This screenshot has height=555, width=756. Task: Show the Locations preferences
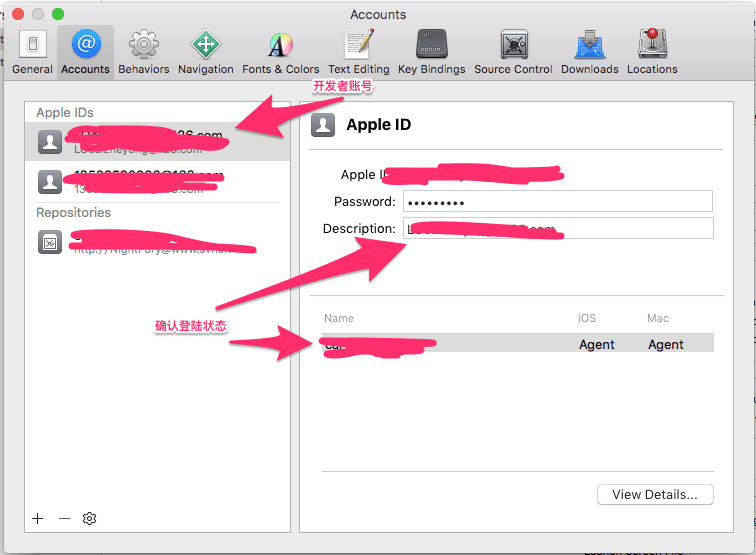[652, 52]
